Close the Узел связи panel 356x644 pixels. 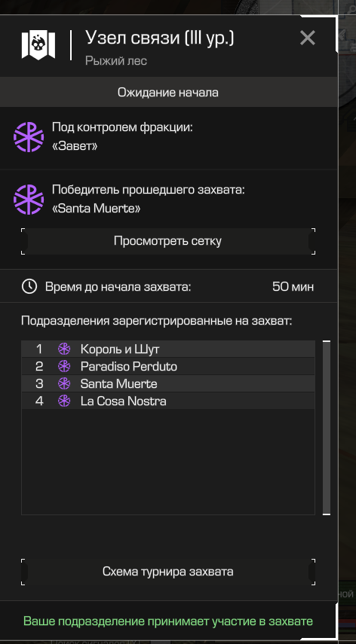(308, 38)
